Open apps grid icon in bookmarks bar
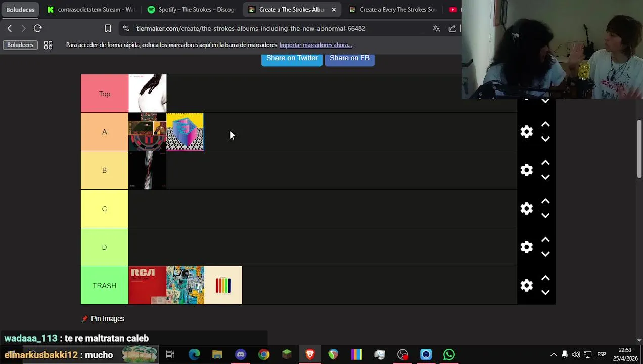The height and width of the screenshot is (364, 643). tap(48, 45)
